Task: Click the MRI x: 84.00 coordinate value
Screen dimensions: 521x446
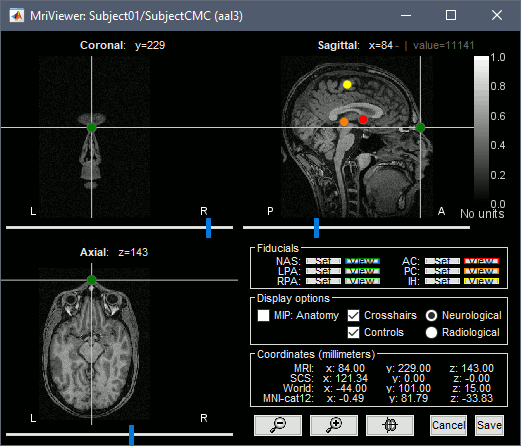Action: (x=345, y=368)
